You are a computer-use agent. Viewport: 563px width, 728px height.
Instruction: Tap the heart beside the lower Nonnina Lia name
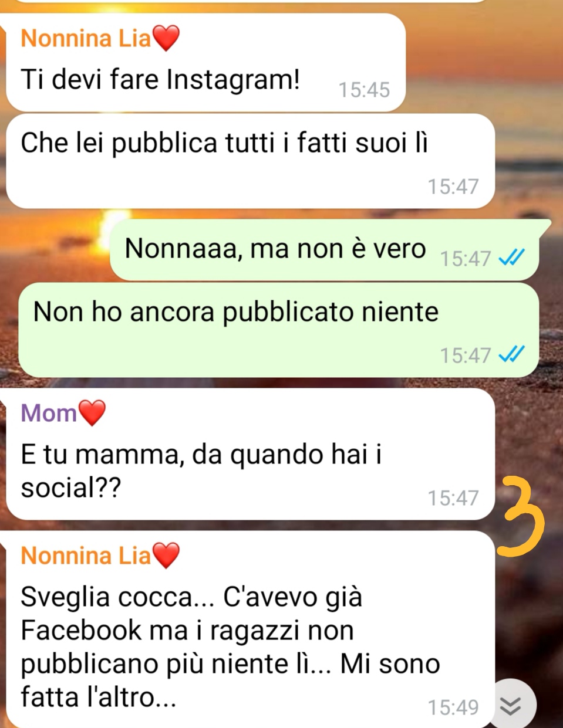click(x=166, y=556)
